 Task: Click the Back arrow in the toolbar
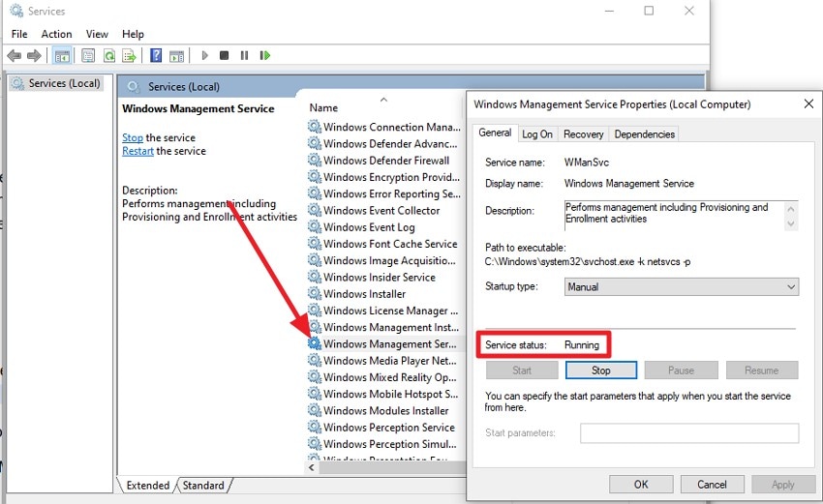click(15, 55)
